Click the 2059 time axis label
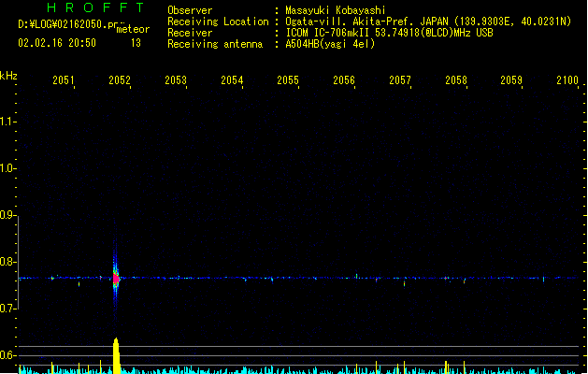Viewport: 588px width, 374px height. coord(511,79)
